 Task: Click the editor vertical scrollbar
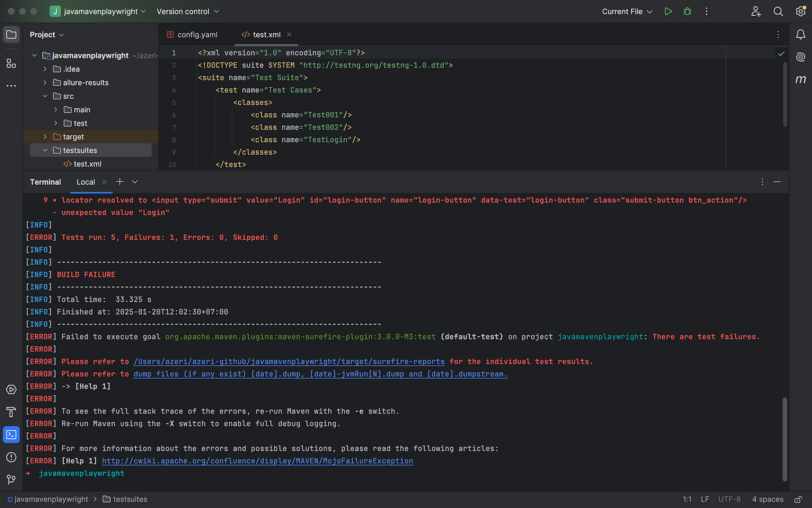click(x=785, y=94)
